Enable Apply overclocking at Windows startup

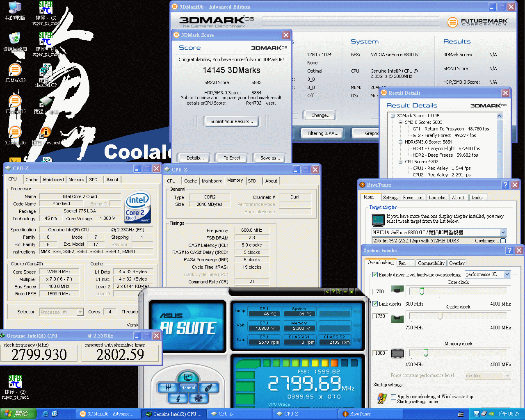pyautogui.click(x=394, y=397)
